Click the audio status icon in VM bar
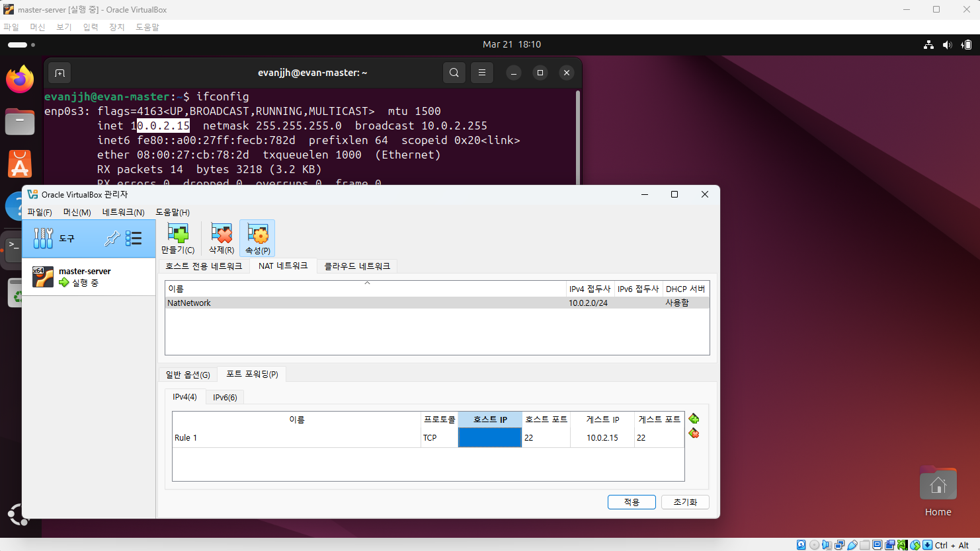Viewport: 980px width, 551px height. pyautogui.click(x=827, y=545)
